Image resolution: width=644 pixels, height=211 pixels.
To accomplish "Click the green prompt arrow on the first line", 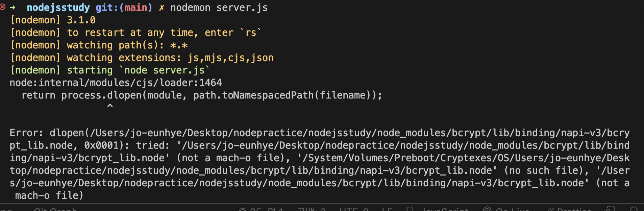I will click(x=13, y=7).
